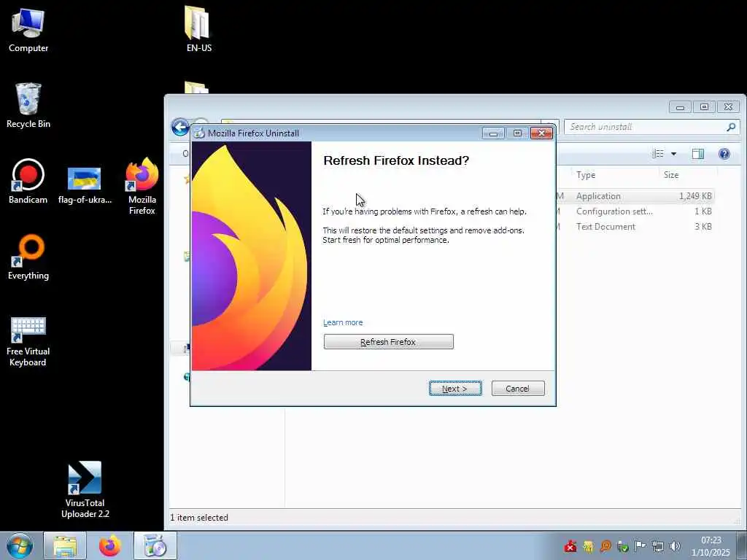Click the taskbar clock showing 07:23
The height and width of the screenshot is (560, 747).
(711, 546)
